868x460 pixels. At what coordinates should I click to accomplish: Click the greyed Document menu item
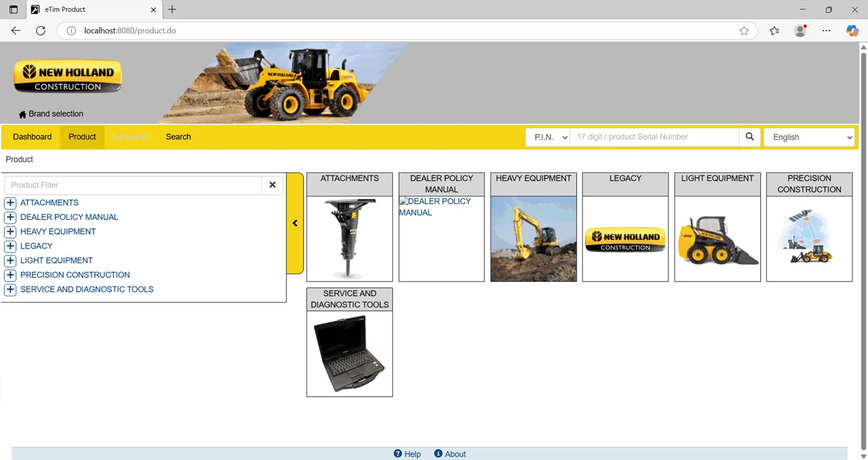point(130,137)
